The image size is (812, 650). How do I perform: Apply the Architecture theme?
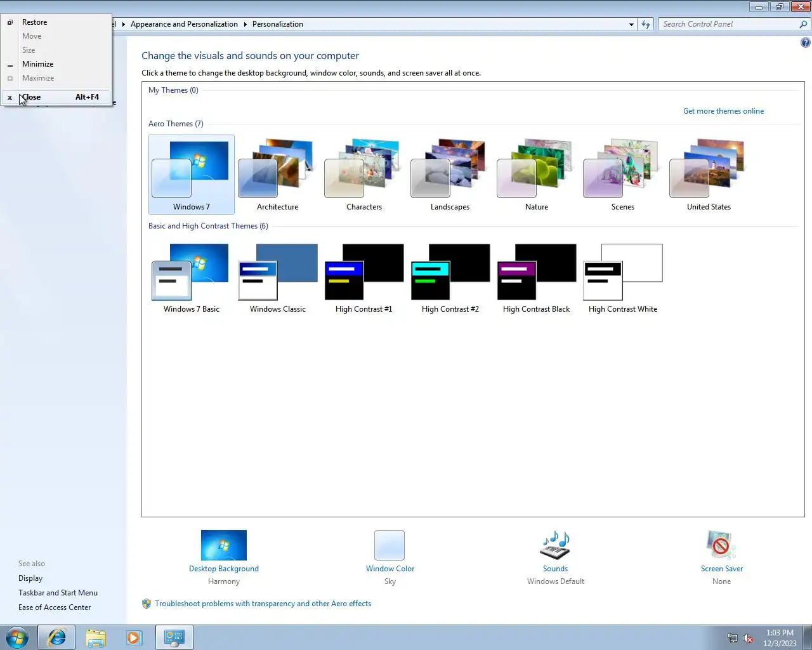coord(277,175)
